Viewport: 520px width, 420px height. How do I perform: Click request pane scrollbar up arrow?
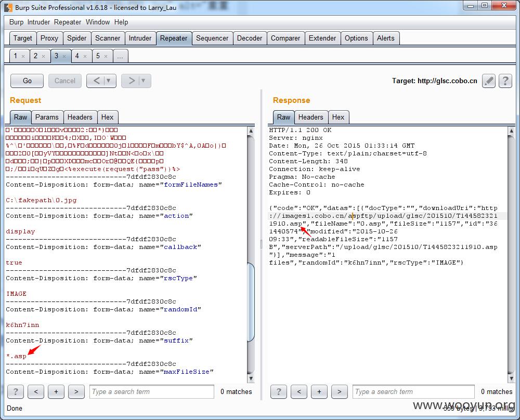pyautogui.click(x=251, y=130)
